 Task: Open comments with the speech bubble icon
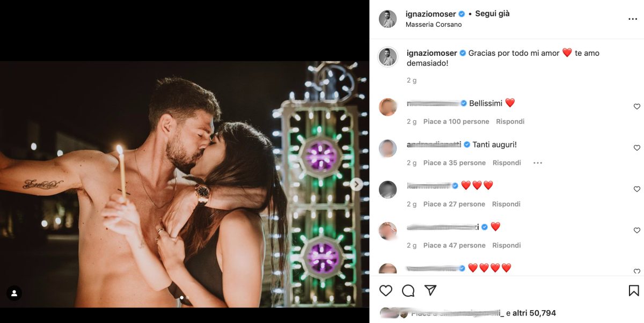coord(408,291)
